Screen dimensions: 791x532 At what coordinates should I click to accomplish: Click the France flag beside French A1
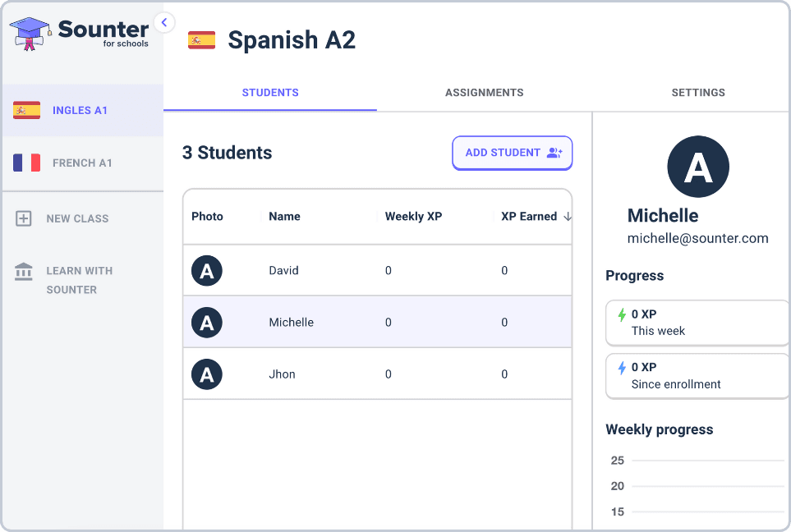click(x=27, y=163)
